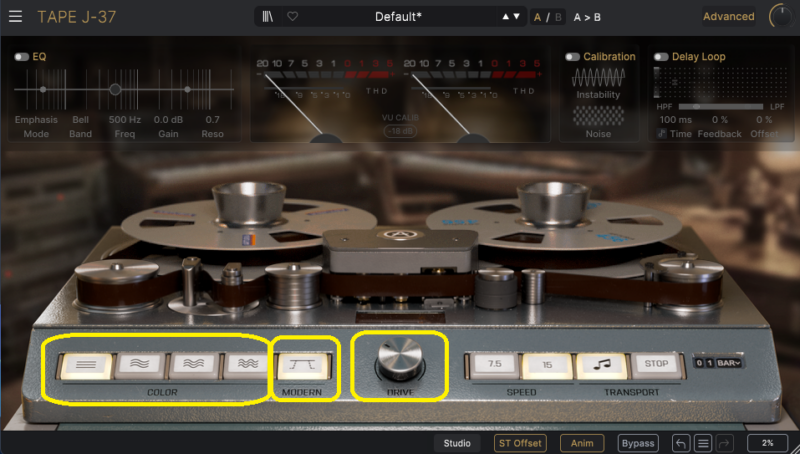
Task: Turn on the Delay Loop switch
Action: click(x=661, y=57)
